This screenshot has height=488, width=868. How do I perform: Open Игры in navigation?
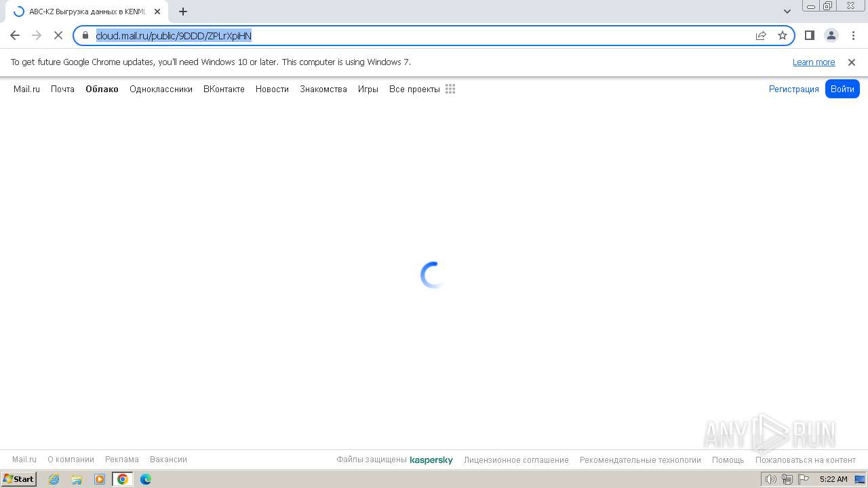pyautogui.click(x=368, y=89)
